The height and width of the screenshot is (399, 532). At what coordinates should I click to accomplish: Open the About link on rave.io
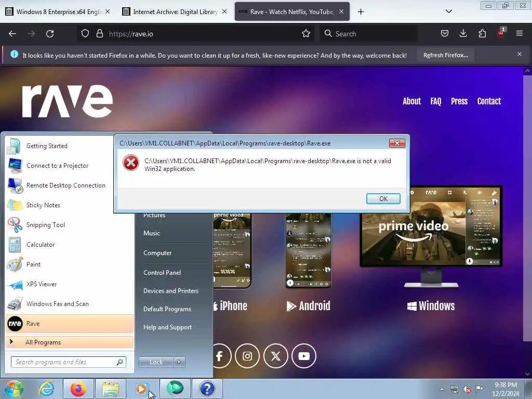click(x=411, y=101)
